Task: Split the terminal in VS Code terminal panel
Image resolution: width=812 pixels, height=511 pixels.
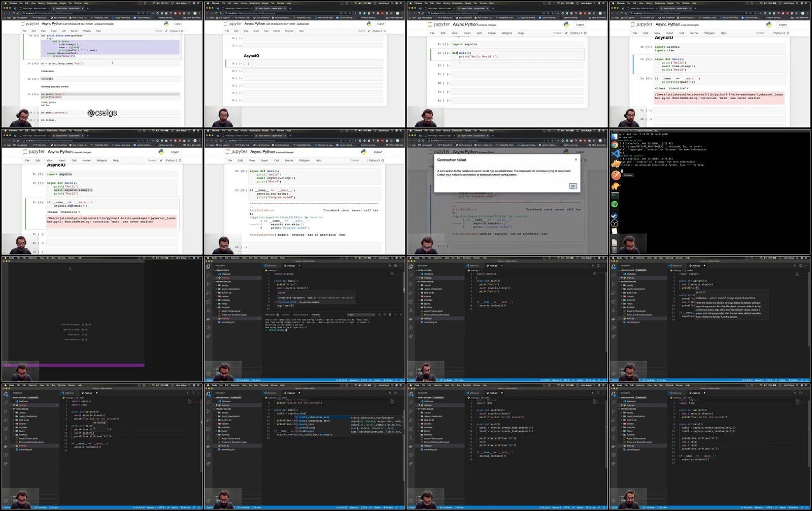Action: coord(385,314)
